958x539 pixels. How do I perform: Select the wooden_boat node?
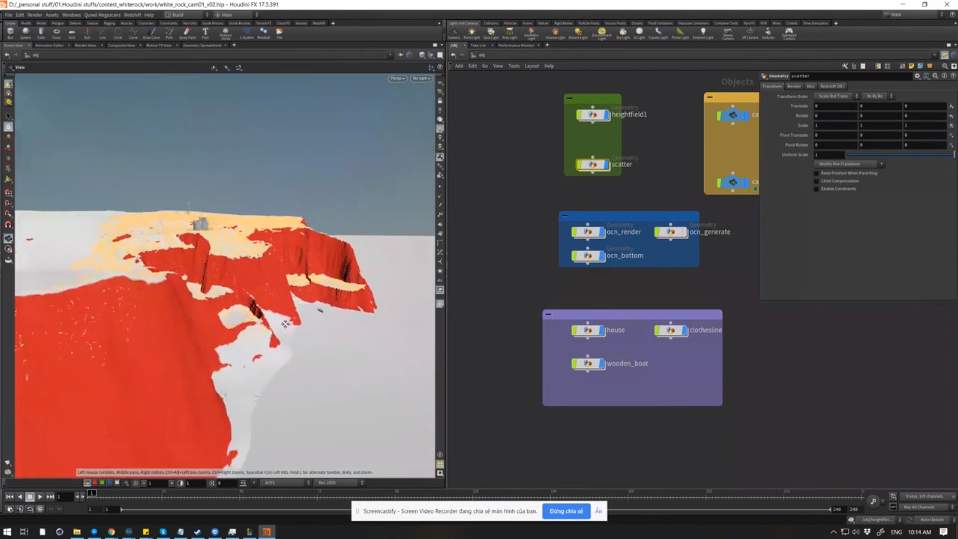pyautogui.click(x=588, y=364)
